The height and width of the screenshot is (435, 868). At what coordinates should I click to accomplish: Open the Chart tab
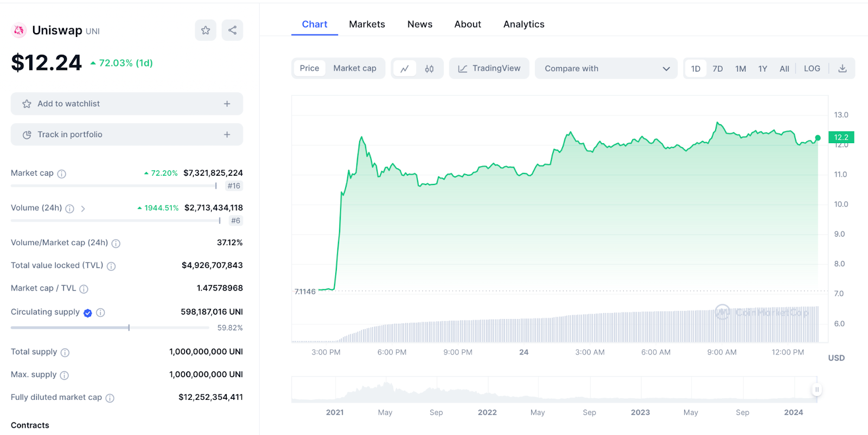[x=315, y=24]
